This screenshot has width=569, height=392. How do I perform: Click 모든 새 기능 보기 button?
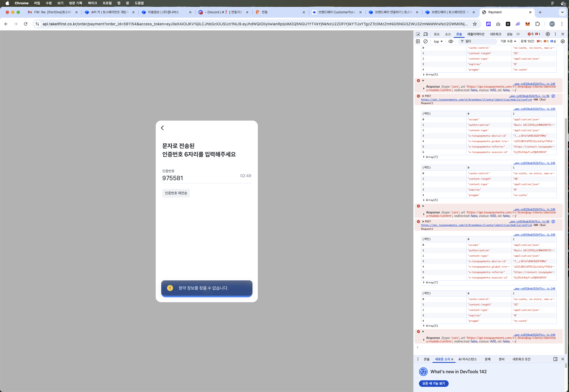tap(434, 383)
